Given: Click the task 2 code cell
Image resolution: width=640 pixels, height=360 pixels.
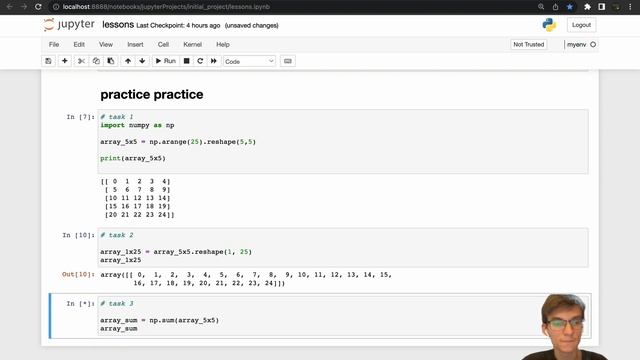Looking at the screenshot, I should pyautogui.click(x=343, y=248).
